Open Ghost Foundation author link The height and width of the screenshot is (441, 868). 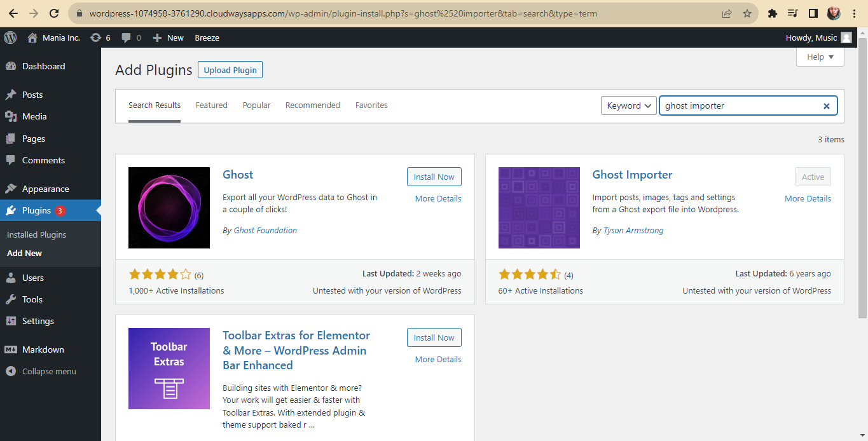[x=265, y=230]
